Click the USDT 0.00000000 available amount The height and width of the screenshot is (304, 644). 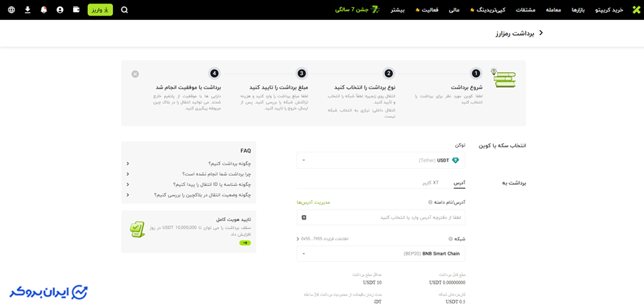(x=447, y=283)
